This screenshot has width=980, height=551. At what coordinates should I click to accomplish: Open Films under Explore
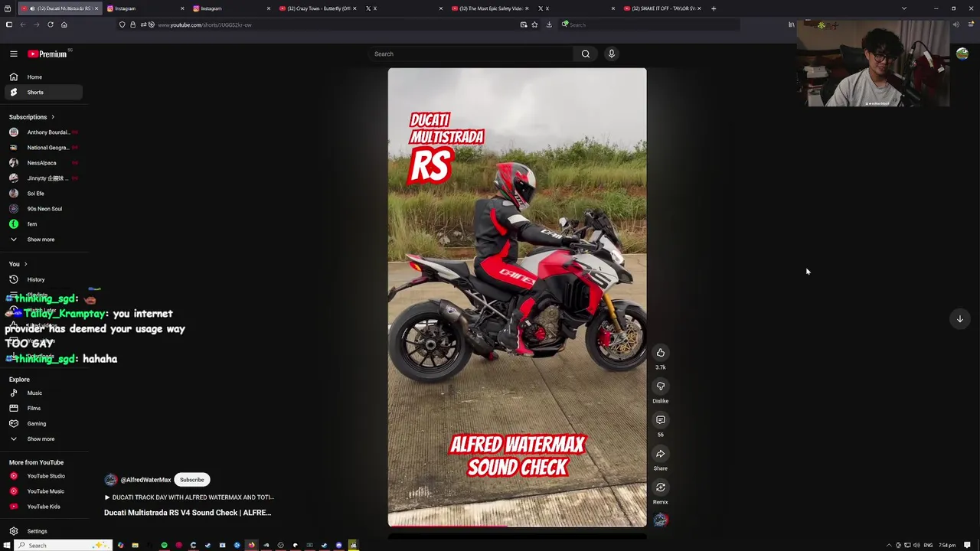click(x=44, y=408)
